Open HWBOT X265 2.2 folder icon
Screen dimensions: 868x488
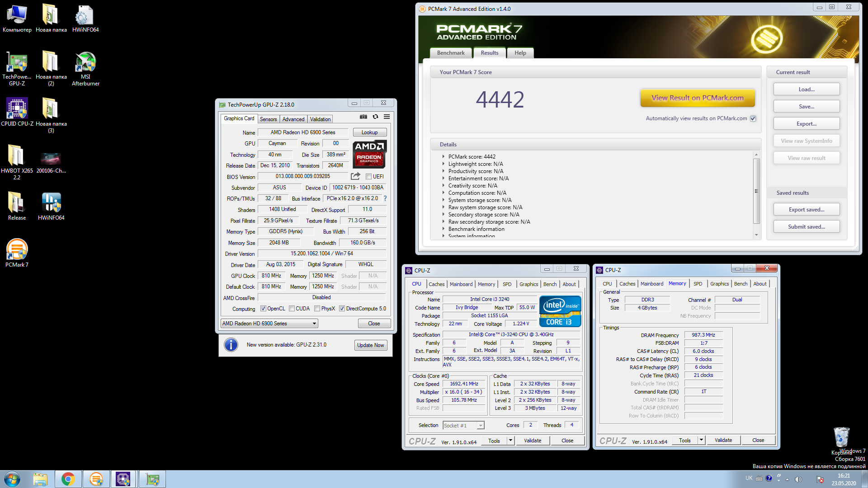(x=17, y=162)
